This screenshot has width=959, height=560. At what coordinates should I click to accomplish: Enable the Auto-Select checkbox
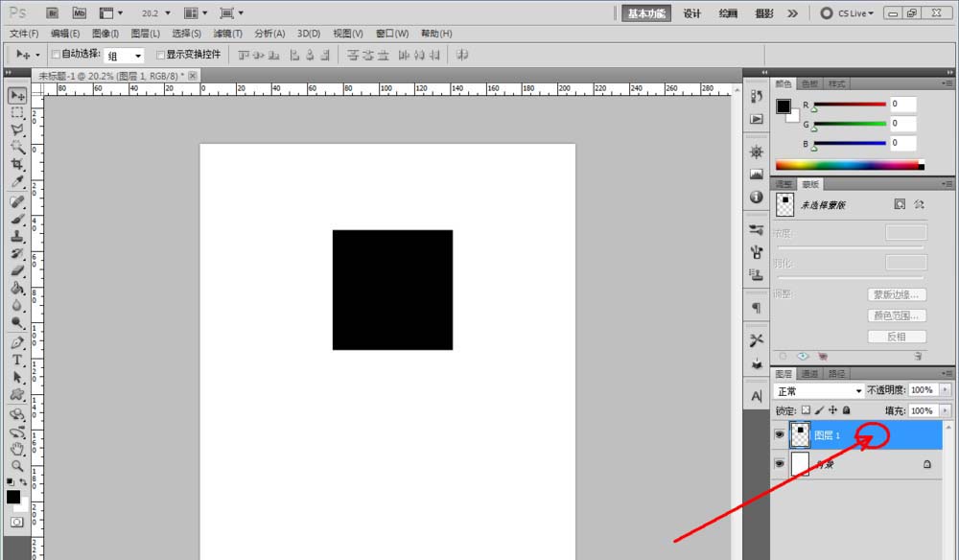pyautogui.click(x=56, y=55)
